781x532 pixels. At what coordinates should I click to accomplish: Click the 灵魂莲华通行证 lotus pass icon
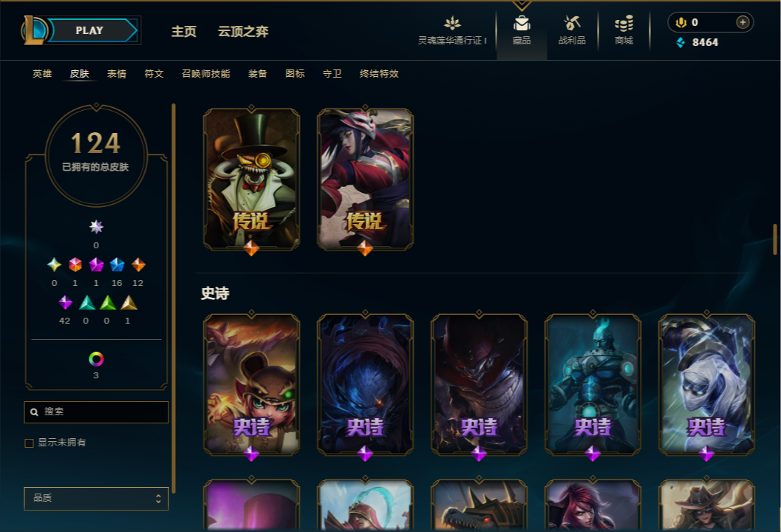tap(452, 23)
